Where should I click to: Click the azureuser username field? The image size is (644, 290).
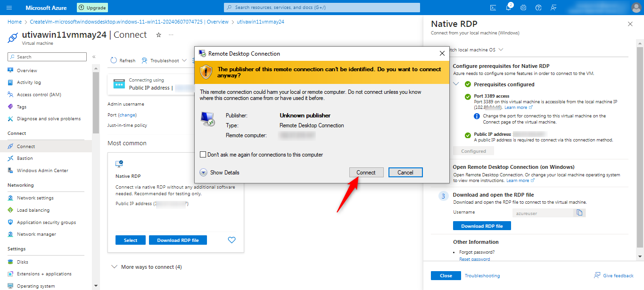coord(543,213)
